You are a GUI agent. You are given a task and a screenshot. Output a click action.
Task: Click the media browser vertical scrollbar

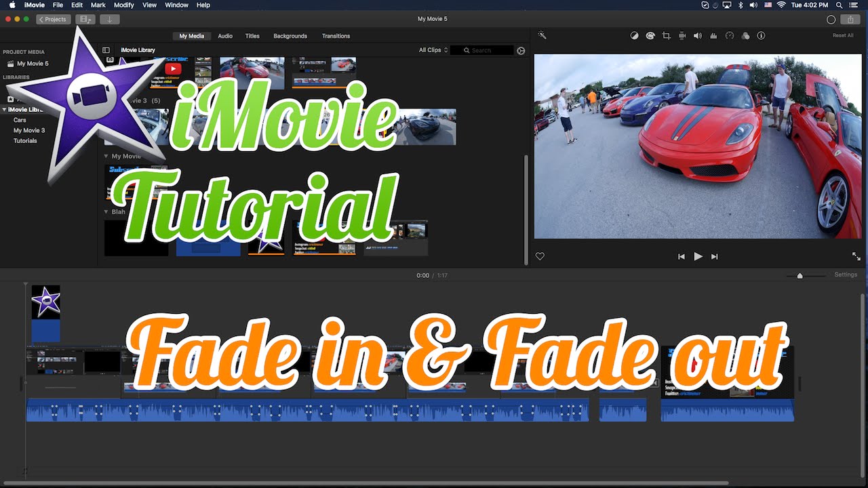tap(526, 209)
